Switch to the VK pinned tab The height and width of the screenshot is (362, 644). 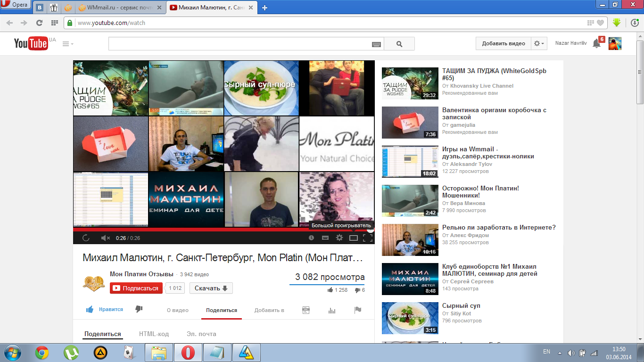pos(40,8)
